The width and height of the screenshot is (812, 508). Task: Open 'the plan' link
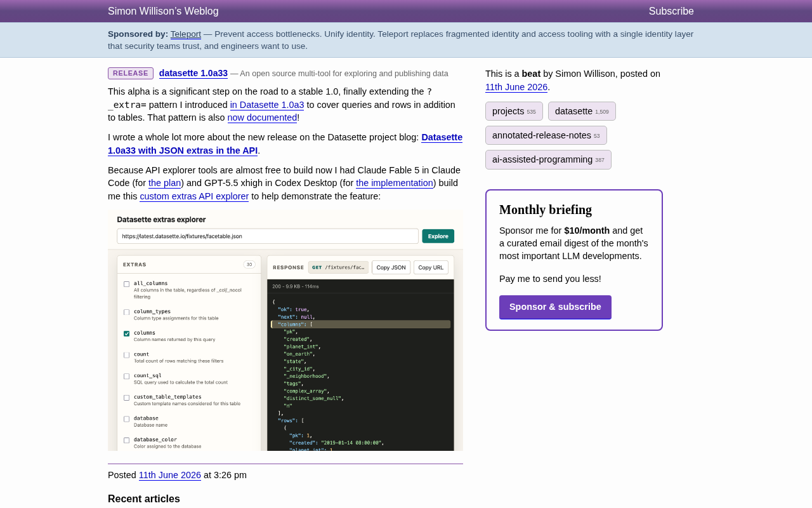pos(165,183)
